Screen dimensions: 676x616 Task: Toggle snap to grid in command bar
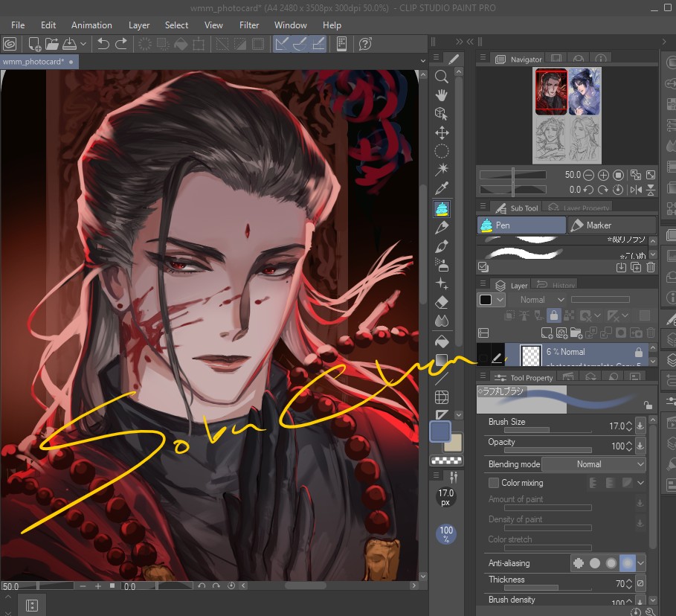pyautogui.click(x=318, y=44)
